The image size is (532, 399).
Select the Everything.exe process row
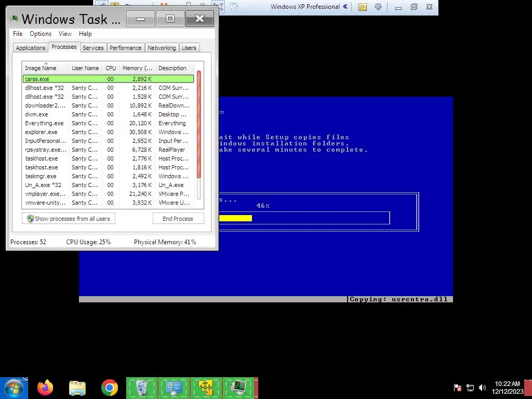(x=108, y=123)
